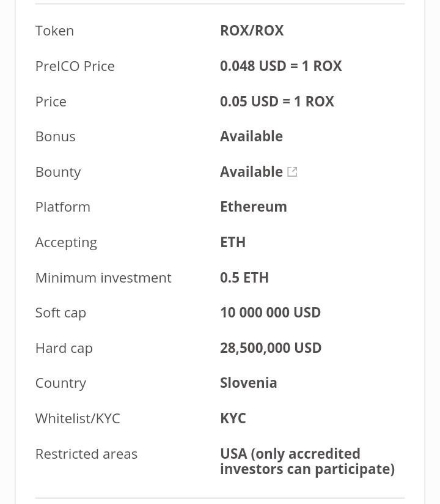440x504 pixels.
Task: Click the "Restricted areas" row label
Action: tap(86, 454)
